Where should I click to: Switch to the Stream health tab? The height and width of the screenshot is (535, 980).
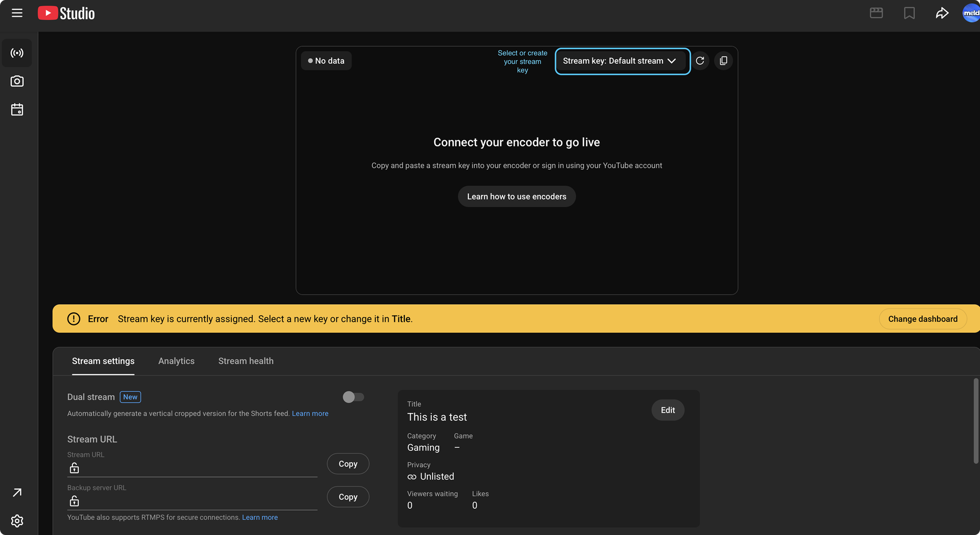pos(246,361)
